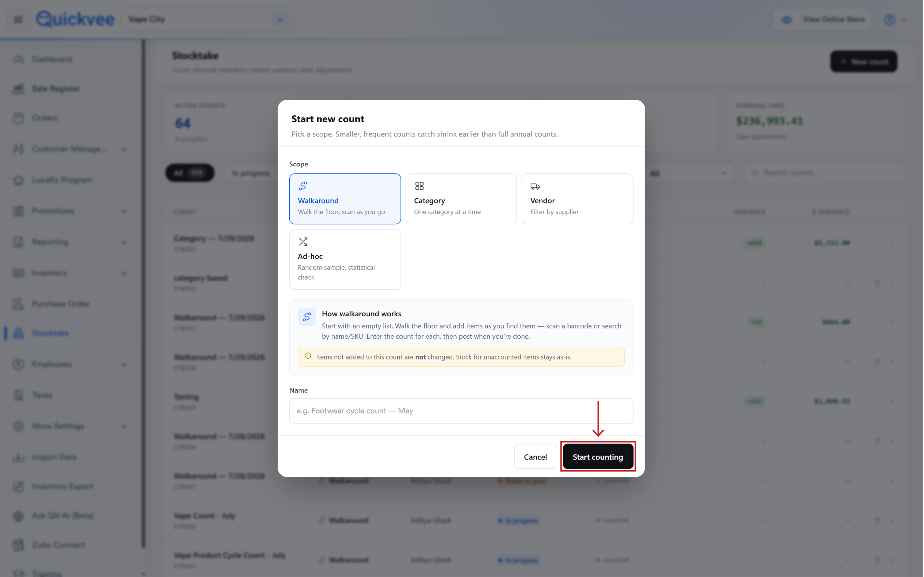The image size is (924, 577).
Task: Click the '$236,993.41' overage value
Action: point(769,121)
